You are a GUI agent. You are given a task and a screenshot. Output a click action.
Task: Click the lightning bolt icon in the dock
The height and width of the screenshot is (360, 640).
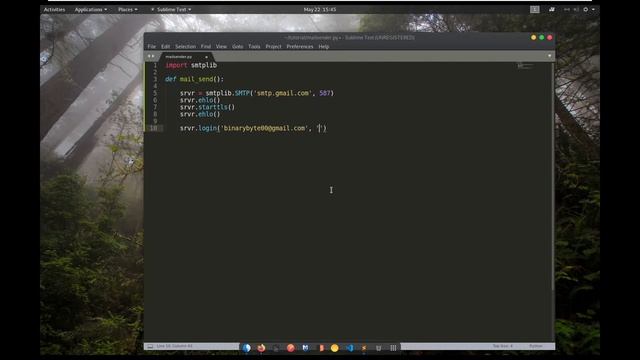coord(364,348)
